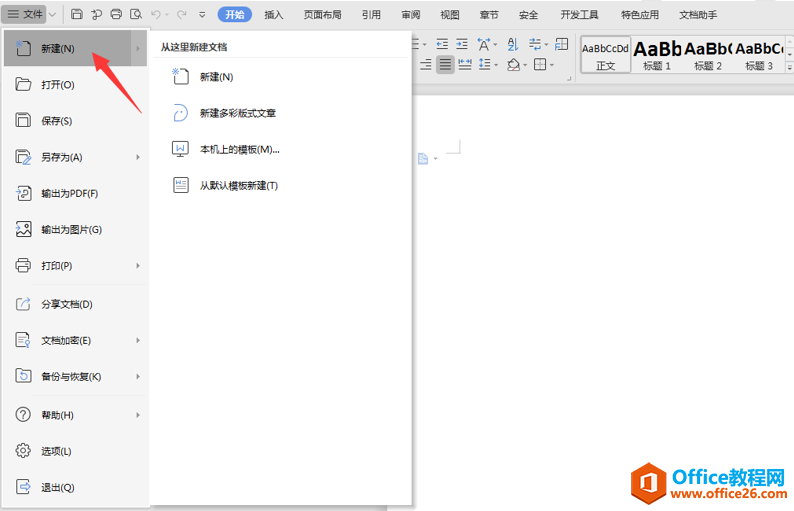Click the 文件 menu button

24,14
